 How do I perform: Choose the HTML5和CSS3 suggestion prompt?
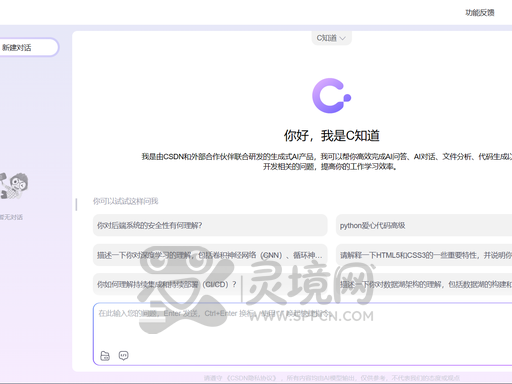pyautogui.click(x=424, y=255)
